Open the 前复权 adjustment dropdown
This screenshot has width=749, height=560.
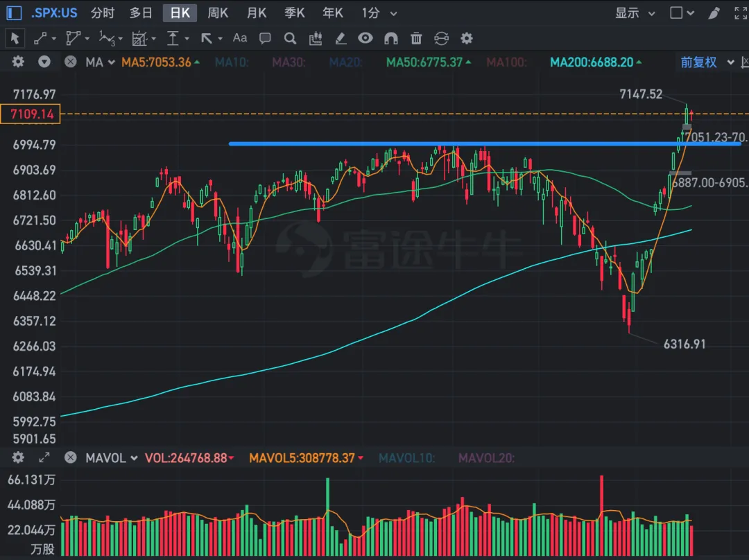[707, 62]
